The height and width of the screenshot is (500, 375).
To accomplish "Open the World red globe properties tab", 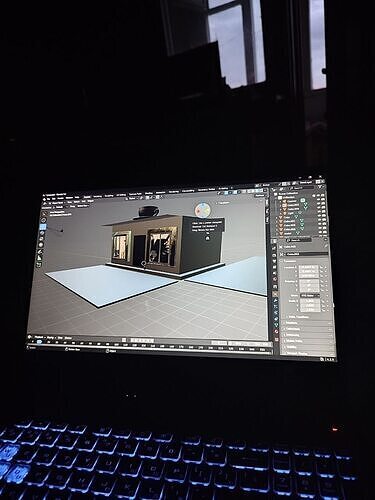I will pos(275,279).
